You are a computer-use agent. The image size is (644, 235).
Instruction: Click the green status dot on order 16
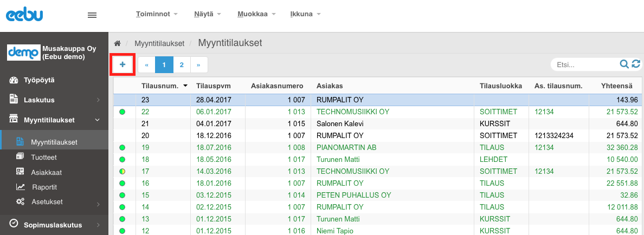click(x=122, y=183)
